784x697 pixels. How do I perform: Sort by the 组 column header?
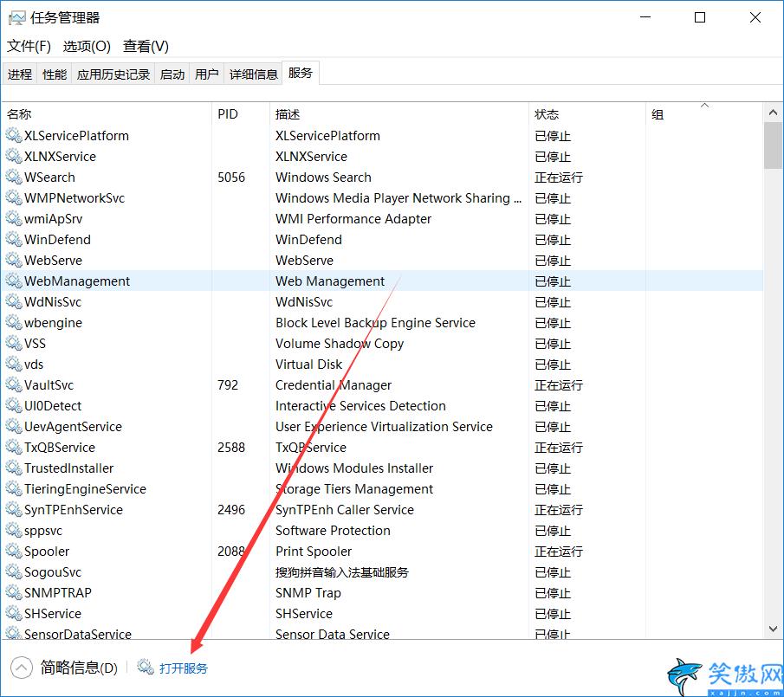[704, 114]
